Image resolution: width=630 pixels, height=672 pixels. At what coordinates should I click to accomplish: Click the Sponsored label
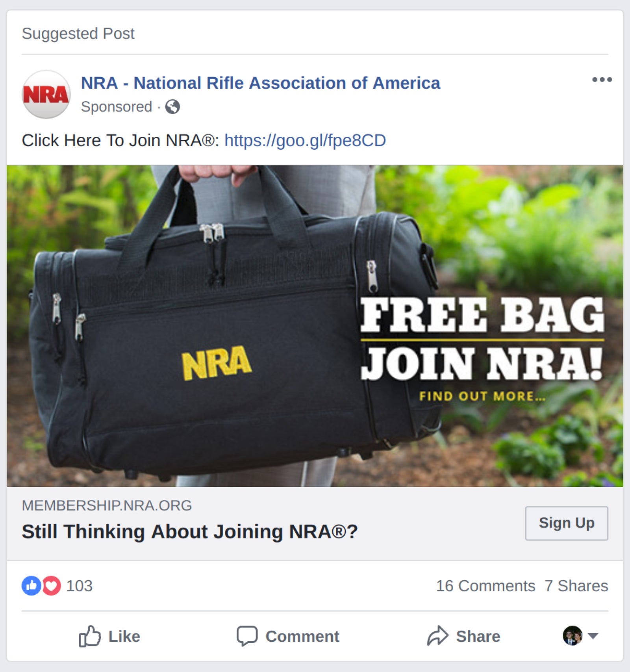coord(117,107)
